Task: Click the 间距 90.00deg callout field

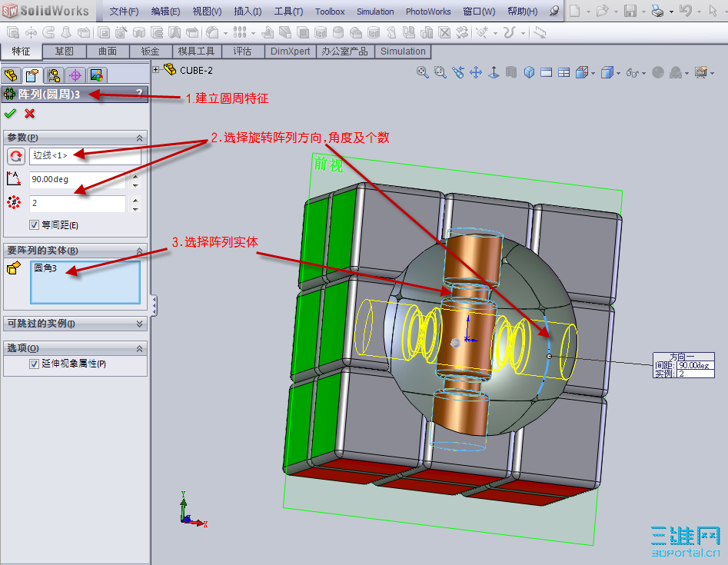Action: [695, 365]
